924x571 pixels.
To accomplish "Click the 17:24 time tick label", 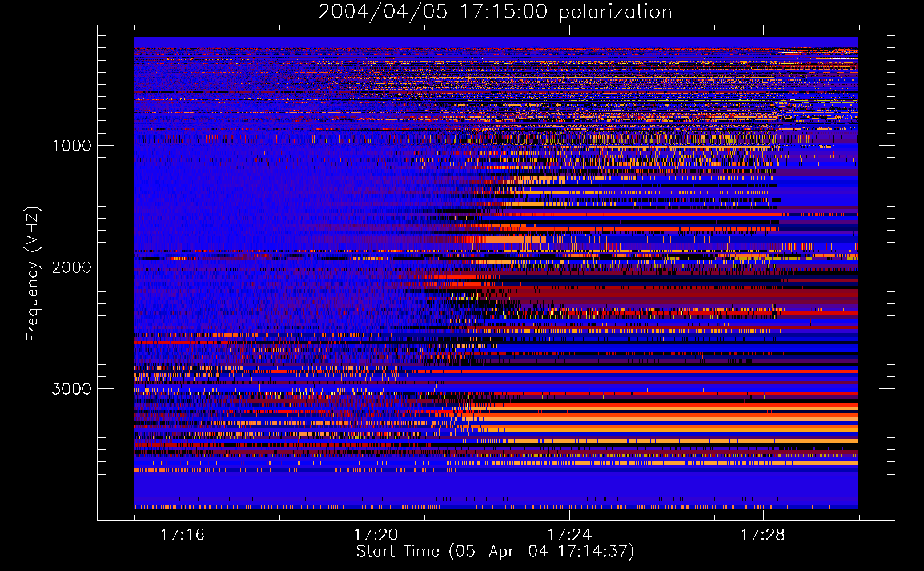I will pyautogui.click(x=569, y=534).
